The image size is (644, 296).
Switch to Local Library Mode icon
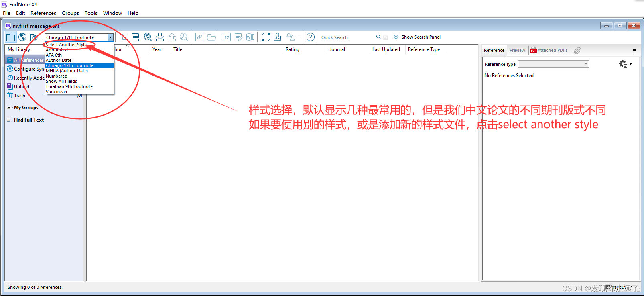click(x=10, y=37)
